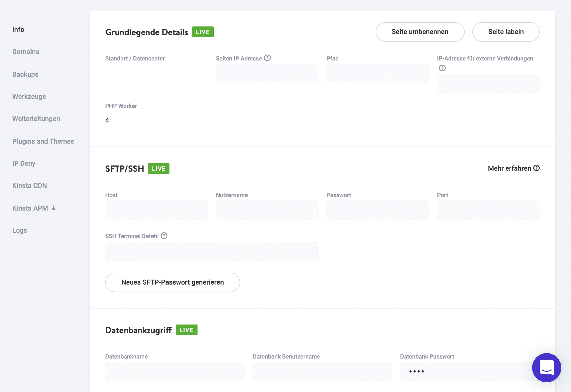Click the Datenbank Passwort masked field
This screenshot has width=571, height=392.
(x=470, y=371)
